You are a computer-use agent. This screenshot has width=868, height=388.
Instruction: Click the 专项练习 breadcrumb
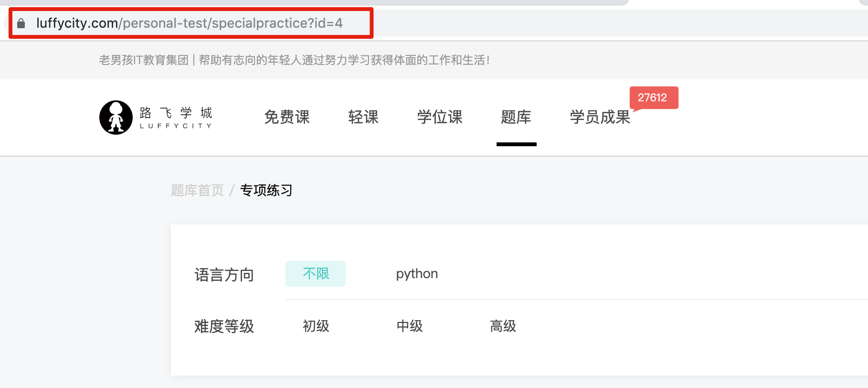(x=266, y=190)
